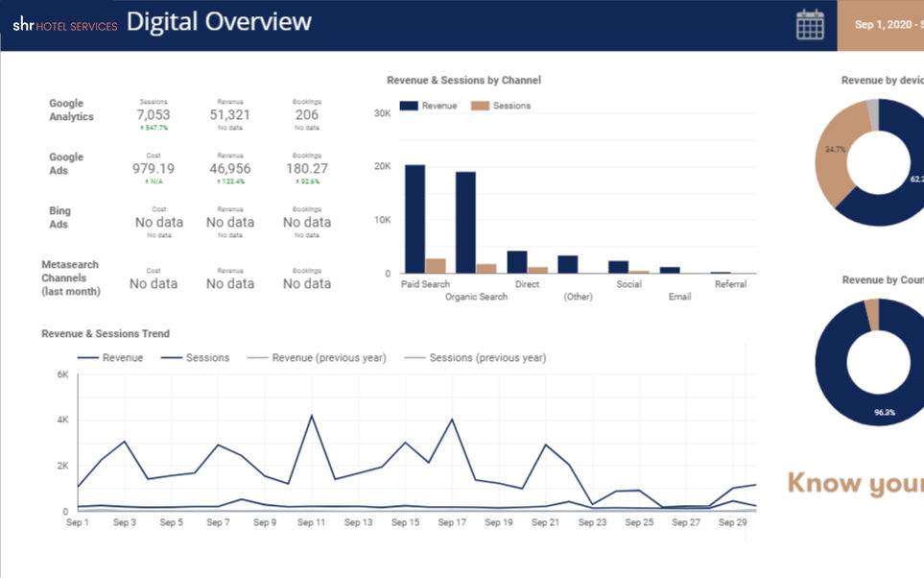
Task: Click the Google Analytics Sessions value 7,053
Action: (x=153, y=115)
